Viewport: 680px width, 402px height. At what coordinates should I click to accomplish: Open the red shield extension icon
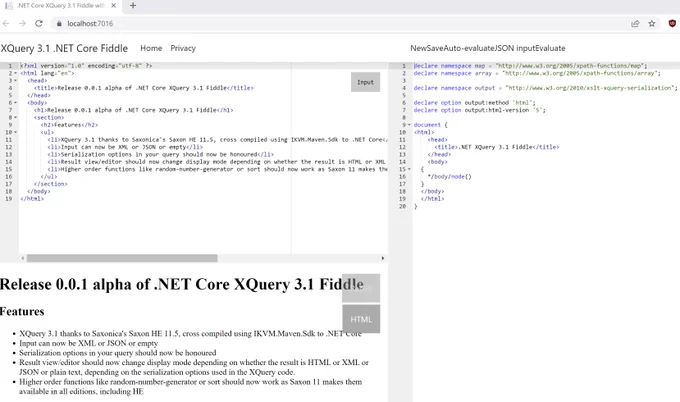672,23
